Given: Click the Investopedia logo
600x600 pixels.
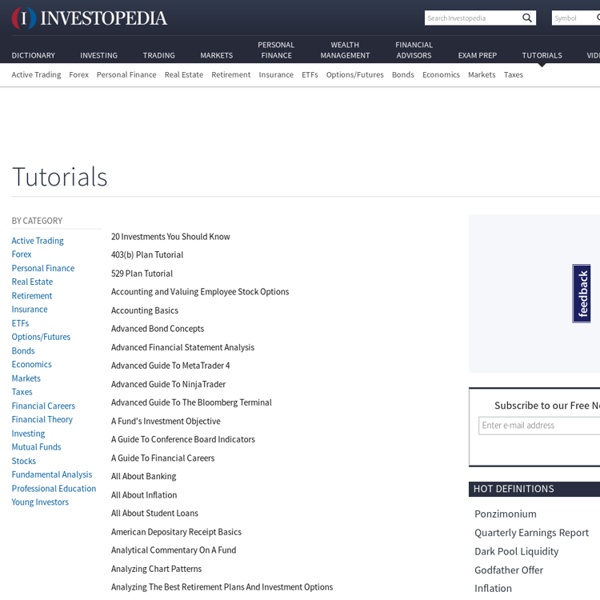Looking at the screenshot, I should pos(89,18).
